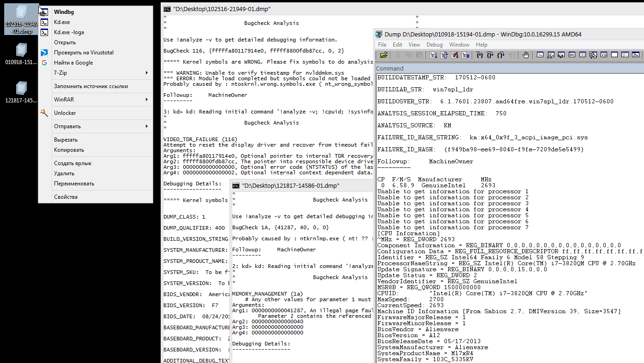Viewport: 644px width, 363px height.
Task: Choose Unlocker in the context menu
Action: click(x=96, y=113)
